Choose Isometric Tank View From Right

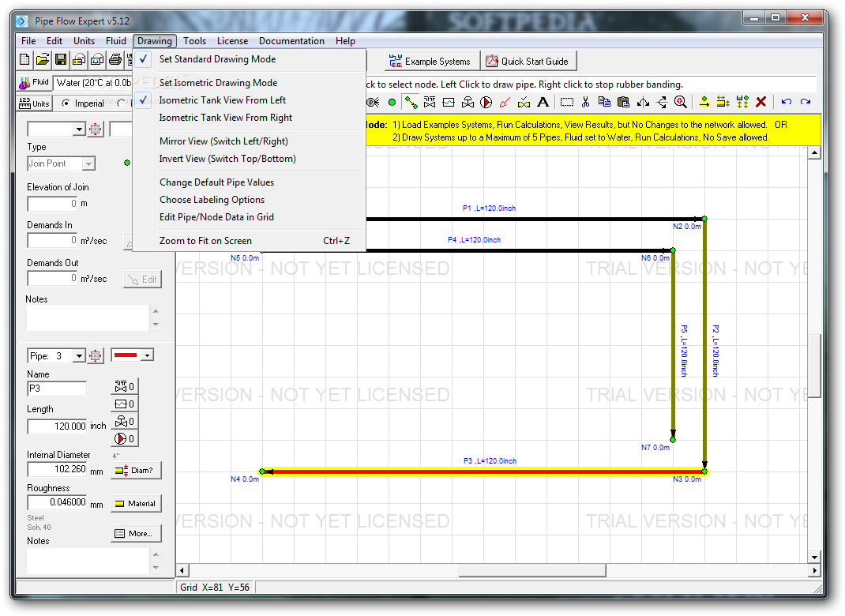click(249, 118)
